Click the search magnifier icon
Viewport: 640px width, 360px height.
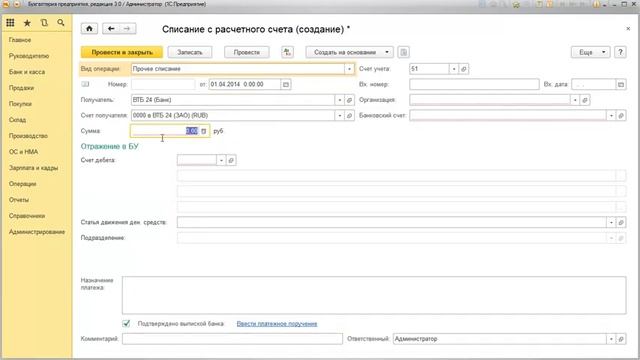(61, 23)
